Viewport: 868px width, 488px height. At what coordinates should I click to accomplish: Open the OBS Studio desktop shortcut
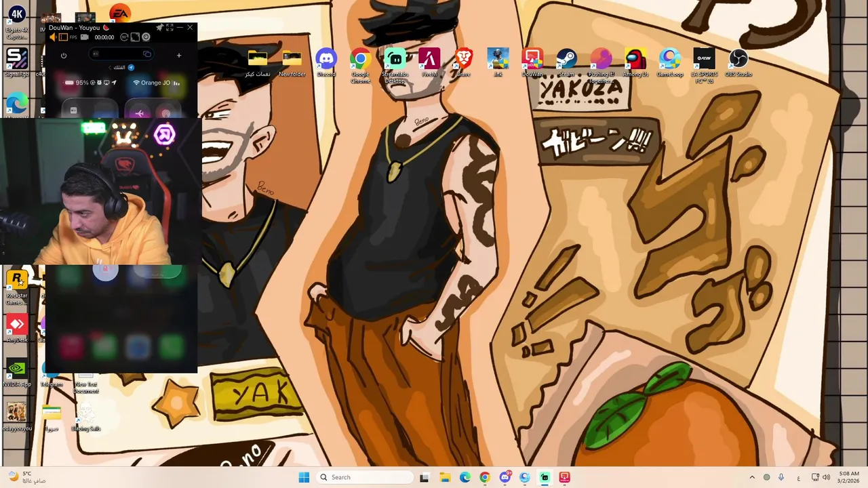click(738, 63)
